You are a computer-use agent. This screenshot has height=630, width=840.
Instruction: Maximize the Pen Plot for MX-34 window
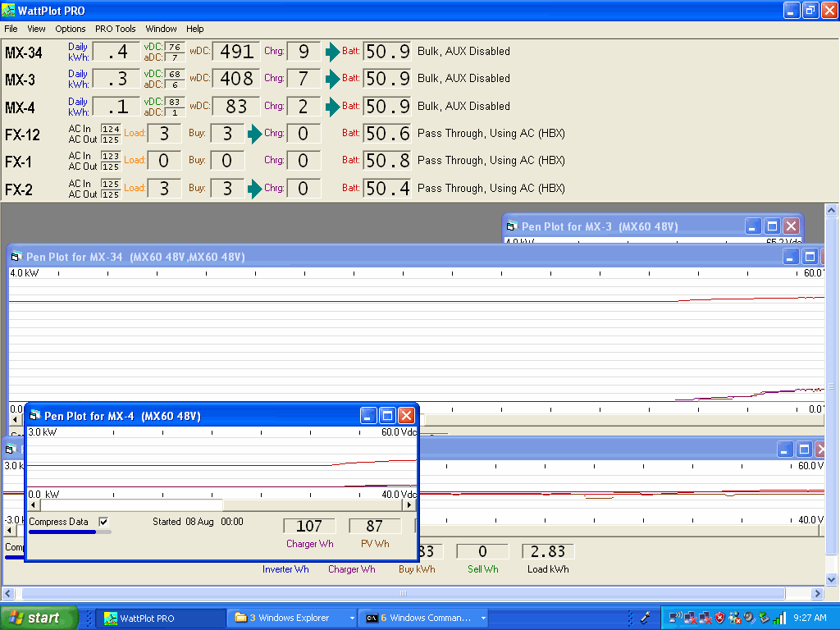point(810,257)
